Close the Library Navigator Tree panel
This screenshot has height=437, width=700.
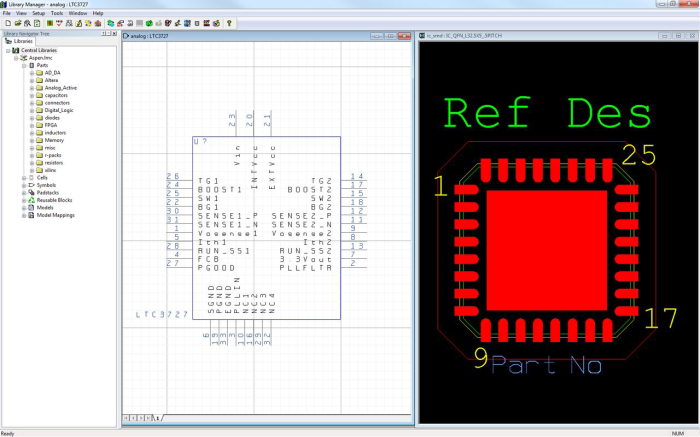click(114, 33)
